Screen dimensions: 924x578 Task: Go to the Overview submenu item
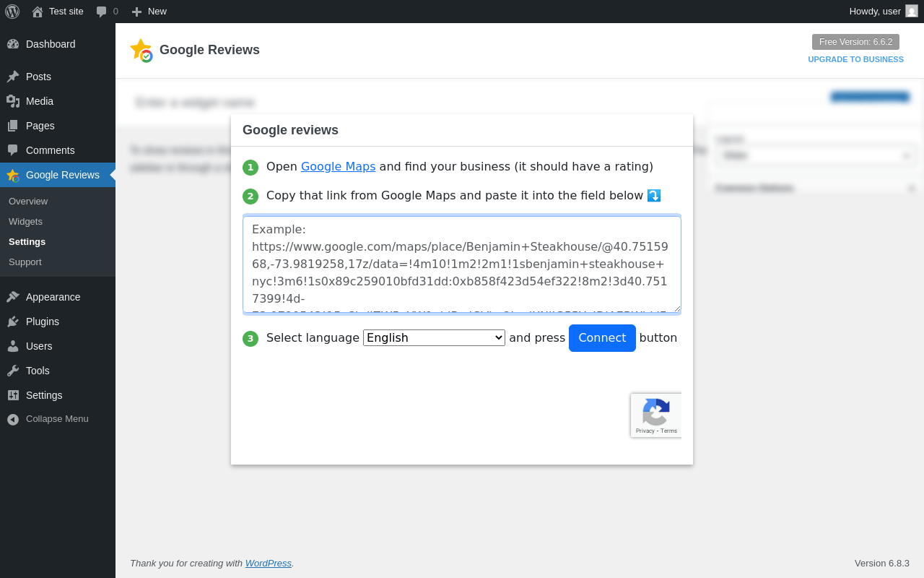click(28, 202)
